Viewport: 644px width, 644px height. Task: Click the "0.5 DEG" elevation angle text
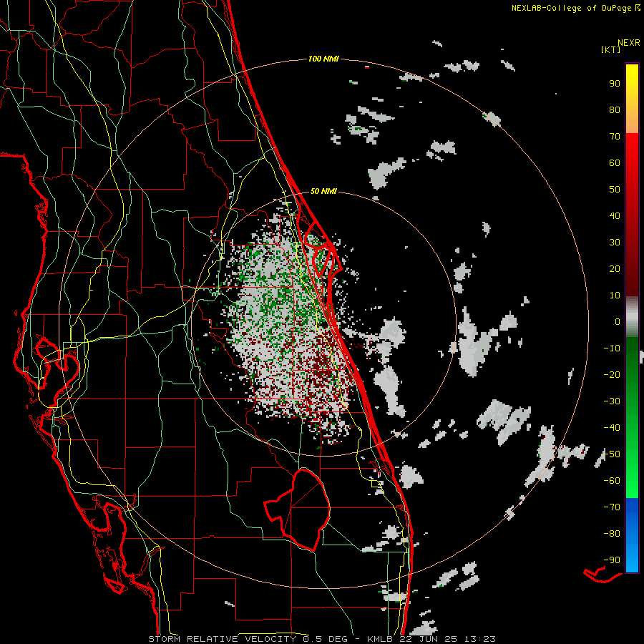point(326,639)
